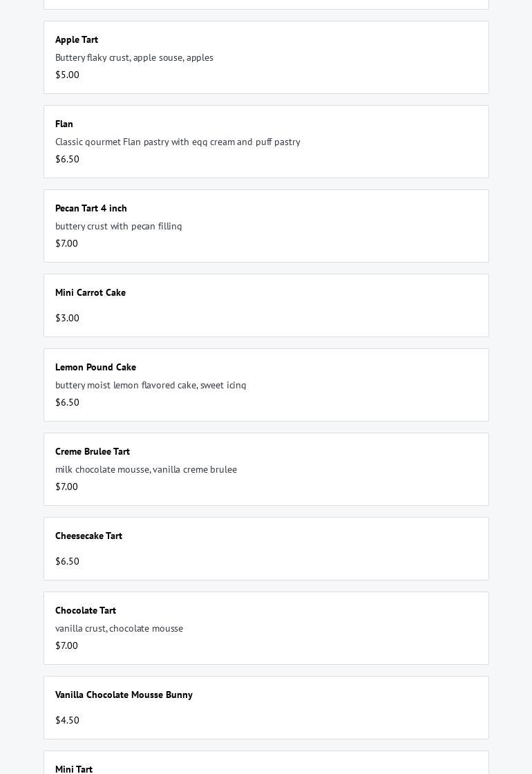Open the Lemon Pound Cake item
This screenshot has width=532, height=774.
(95, 368)
